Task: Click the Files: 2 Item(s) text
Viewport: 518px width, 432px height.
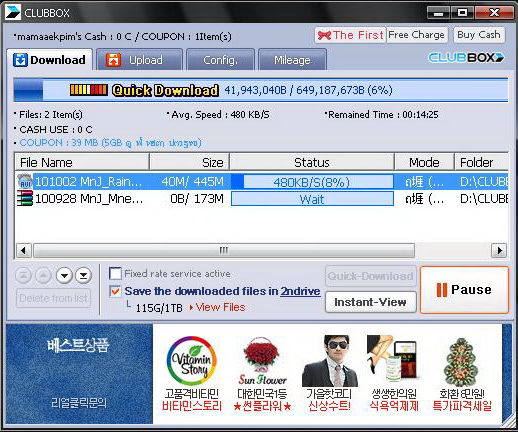Action: pos(48,115)
